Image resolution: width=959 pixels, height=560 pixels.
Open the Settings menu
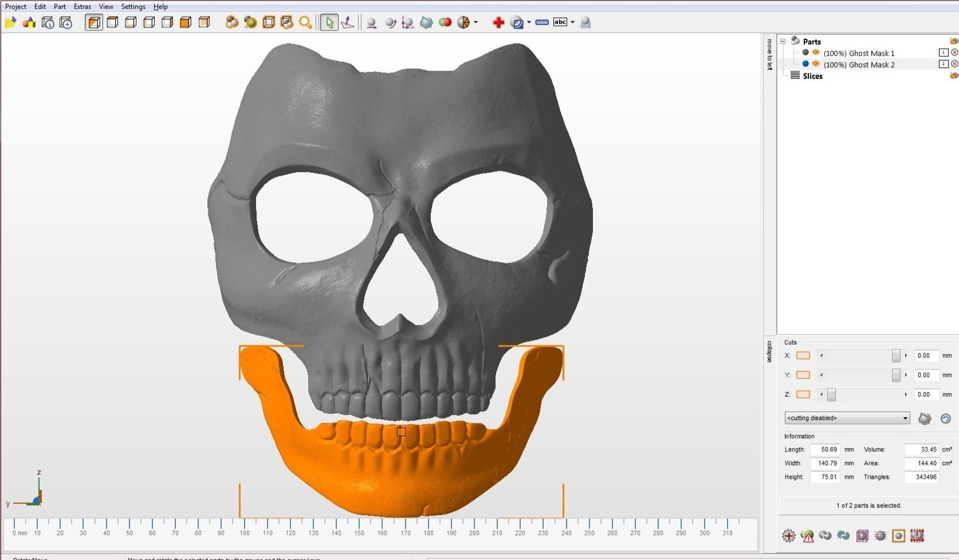coord(133,6)
